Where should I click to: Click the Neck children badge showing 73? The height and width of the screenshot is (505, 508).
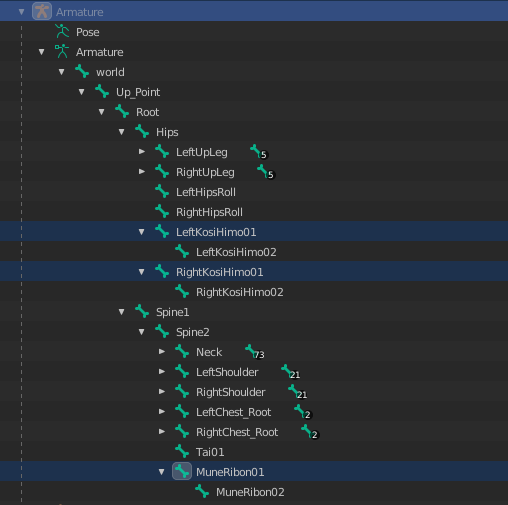coord(255,352)
